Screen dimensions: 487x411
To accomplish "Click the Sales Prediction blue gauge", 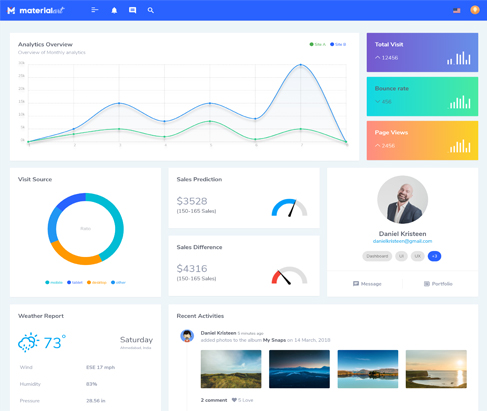I will (289, 208).
